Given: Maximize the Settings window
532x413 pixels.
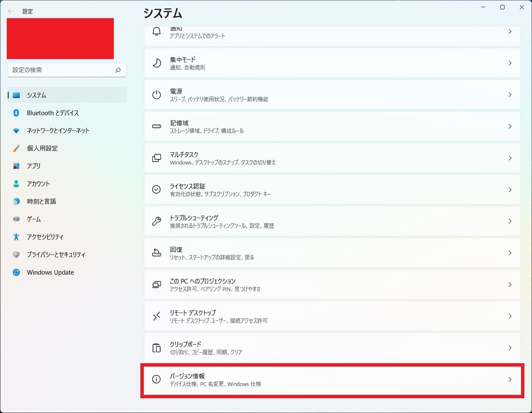Looking at the screenshot, I should coord(502,7).
